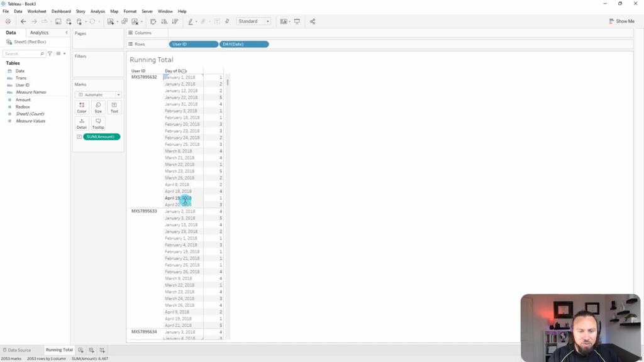644x362 pixels.
Task: Click the Search fields input box
Action: tap(23, 54)
